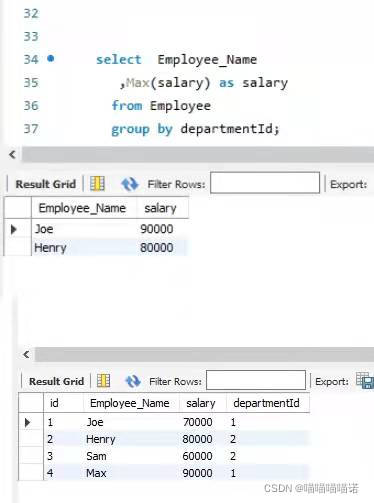
Task: Click the from keyword on line 36
Action: [x=127, y=106]
